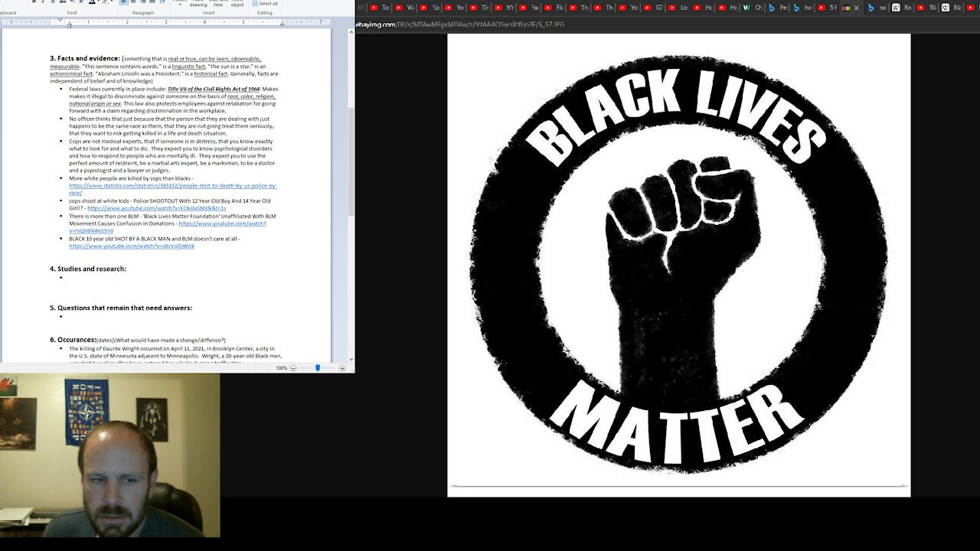Switch to the 'Ch' tab with green W icon
The height and width of the screenshot is (551, 980).
point(753,8)
